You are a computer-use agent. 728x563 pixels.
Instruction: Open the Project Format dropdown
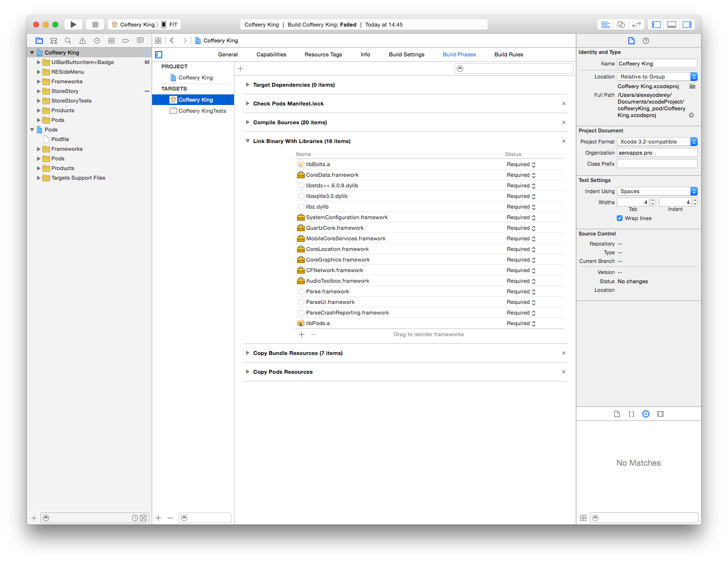point(657,142)
